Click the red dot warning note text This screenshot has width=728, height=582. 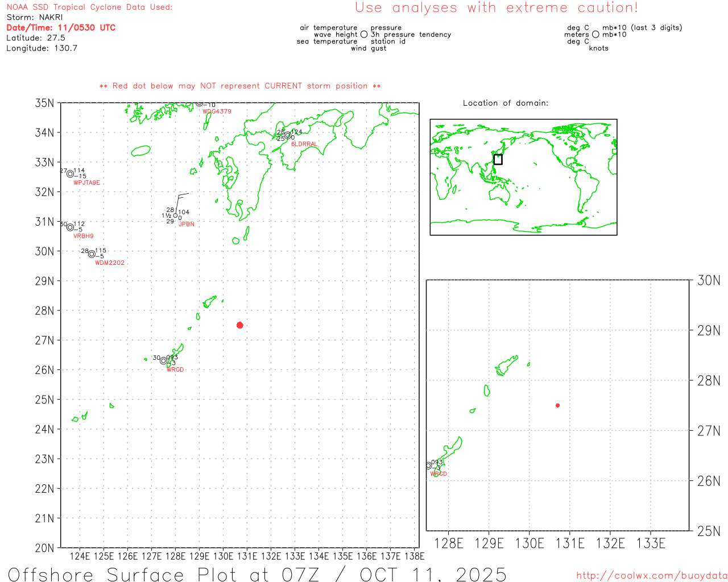[x=240, y=86]
